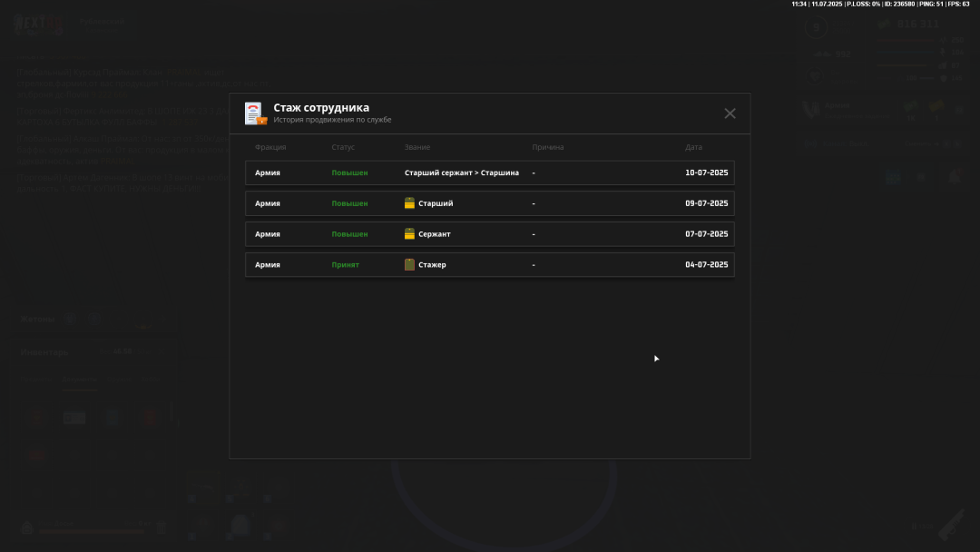Click Армия in the Сержант row
Image resolution: width=980 pixels, height=552 pixels.
tap(268, 234)
